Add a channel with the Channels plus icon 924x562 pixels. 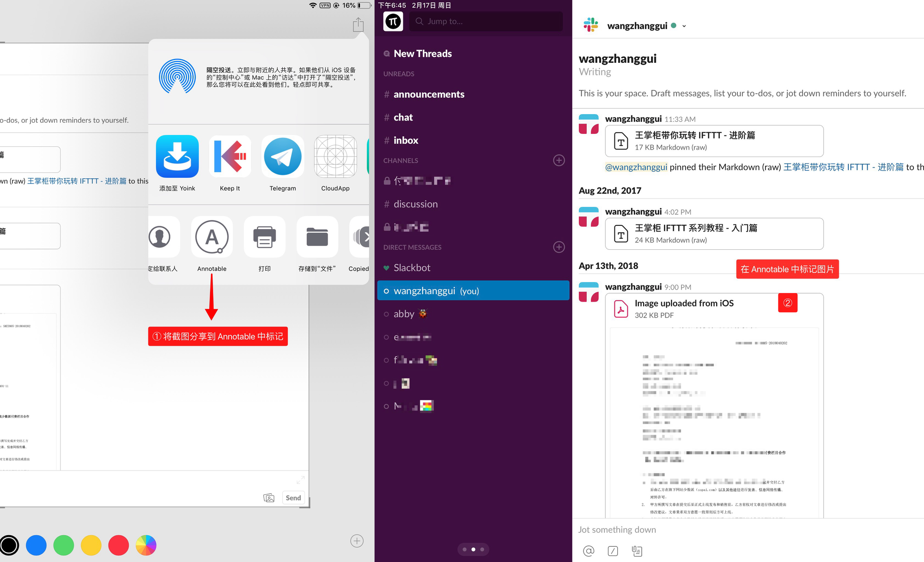(559, 160)
